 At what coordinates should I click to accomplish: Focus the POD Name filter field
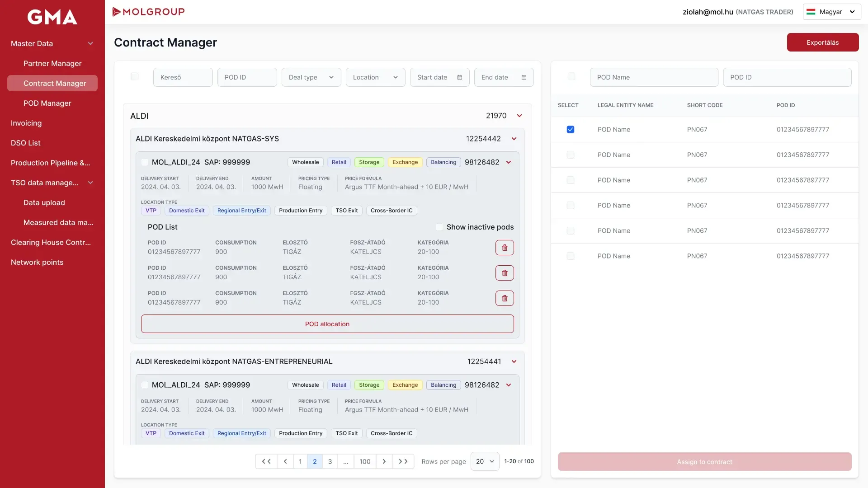(x=654, y=77)
